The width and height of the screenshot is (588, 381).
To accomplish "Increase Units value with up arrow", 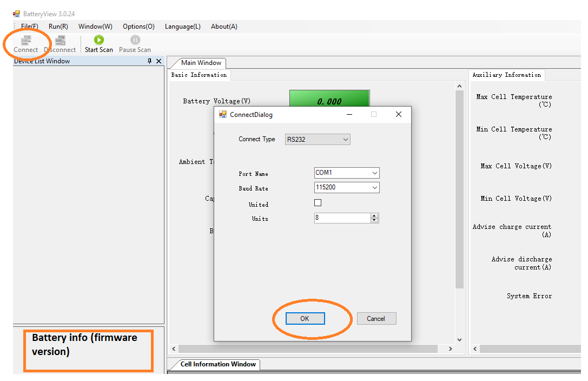I will 374,216.
